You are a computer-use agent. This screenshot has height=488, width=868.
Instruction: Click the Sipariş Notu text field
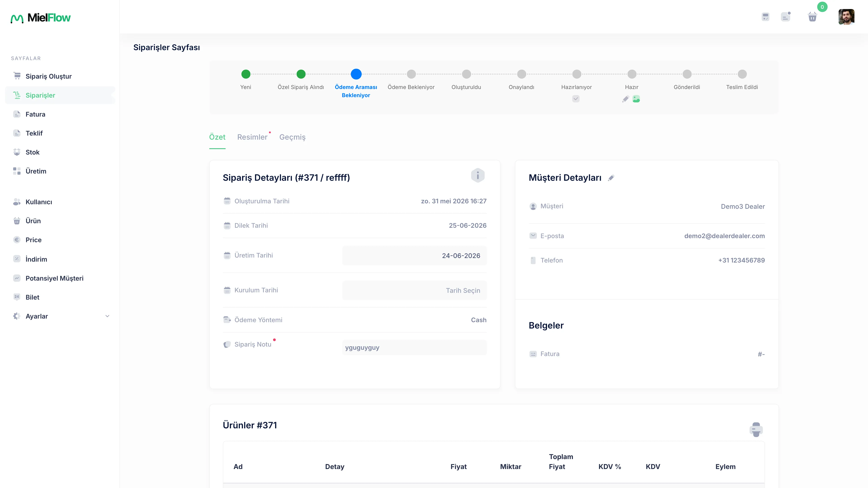(415, 347)
